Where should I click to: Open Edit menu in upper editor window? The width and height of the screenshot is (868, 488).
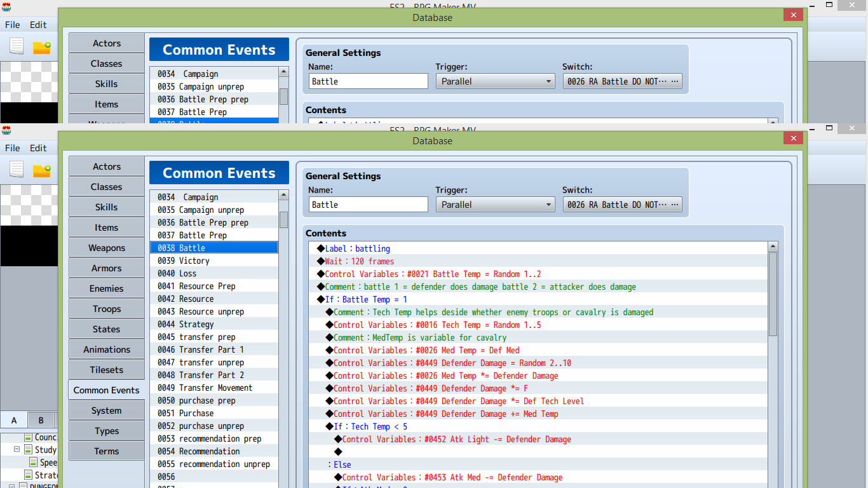click(x=38, y=25)
